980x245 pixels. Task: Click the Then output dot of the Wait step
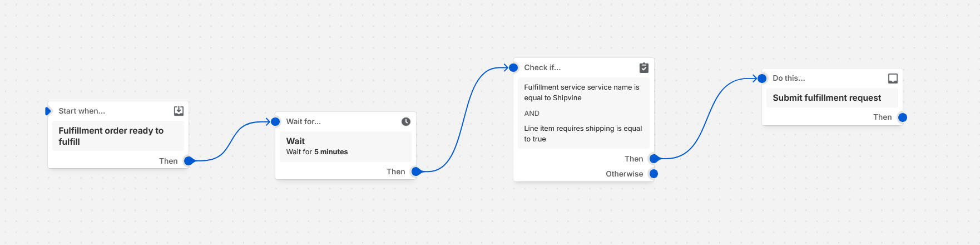pos(416,171)
